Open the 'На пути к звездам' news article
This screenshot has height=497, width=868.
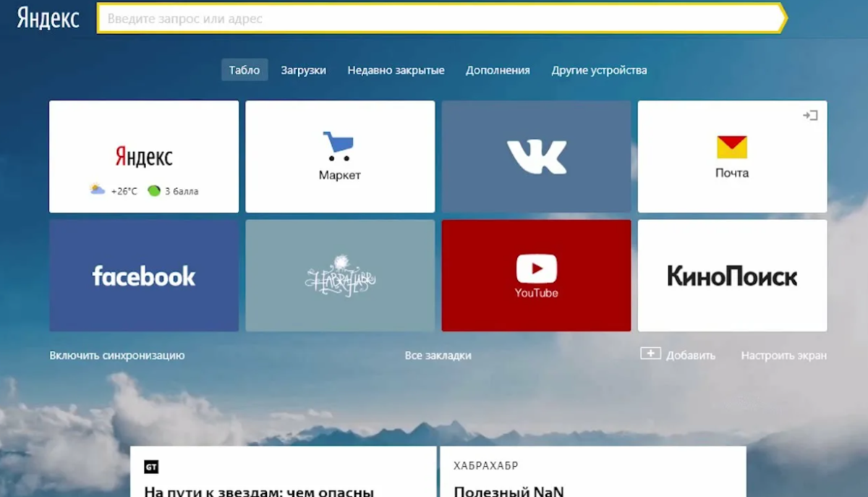258,491
